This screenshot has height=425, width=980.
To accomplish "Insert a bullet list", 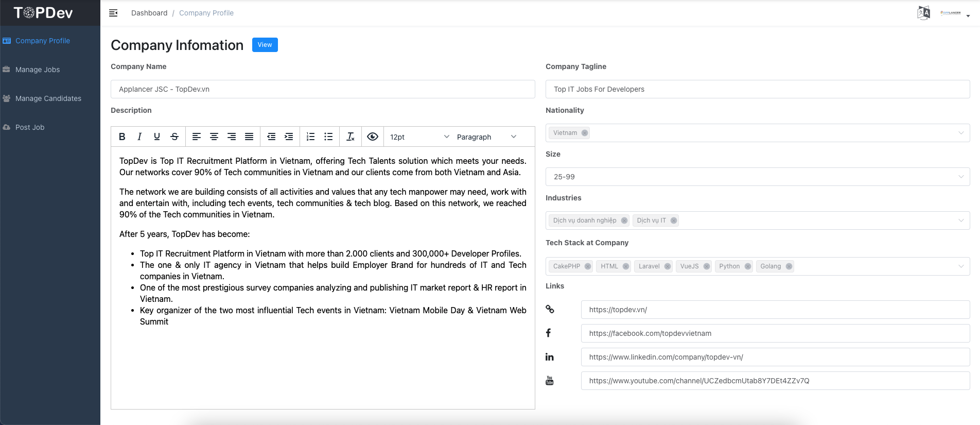I will pos(328,137).
